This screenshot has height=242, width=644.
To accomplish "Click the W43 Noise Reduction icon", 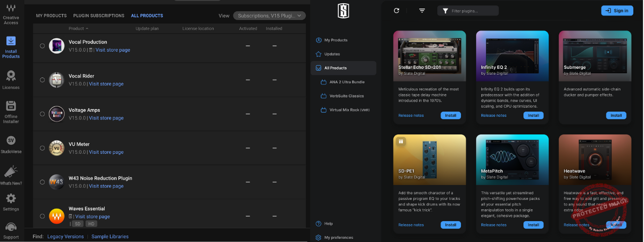I will (56, 182).
